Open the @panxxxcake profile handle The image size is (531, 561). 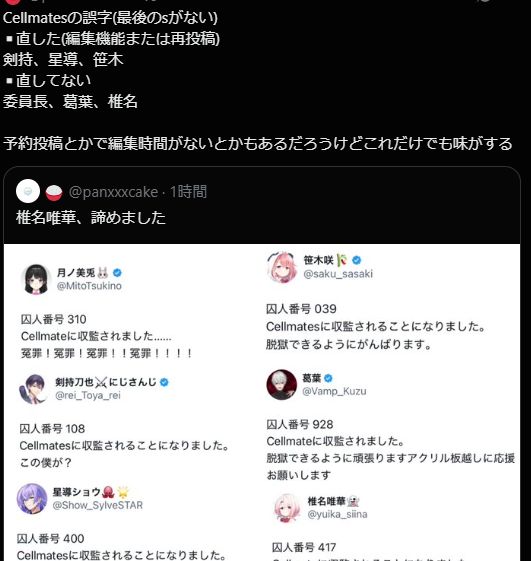click(x=113, y=192)
